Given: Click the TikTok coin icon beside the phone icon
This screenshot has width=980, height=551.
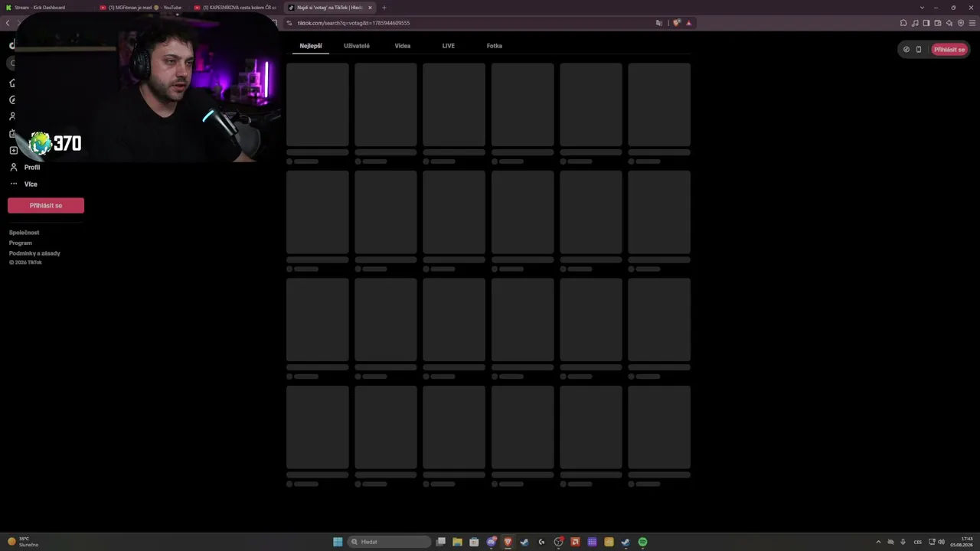Looking at the screenshot, I should (906, 50).
